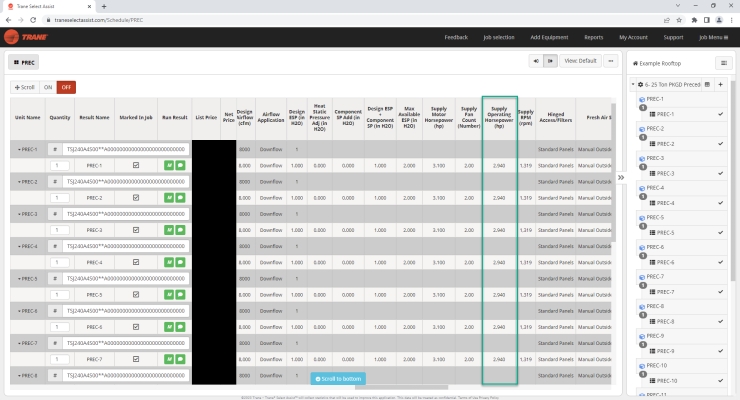
Task: Toggle Marked In Job checkbox for PREC-5
Action: coord(136,295)
